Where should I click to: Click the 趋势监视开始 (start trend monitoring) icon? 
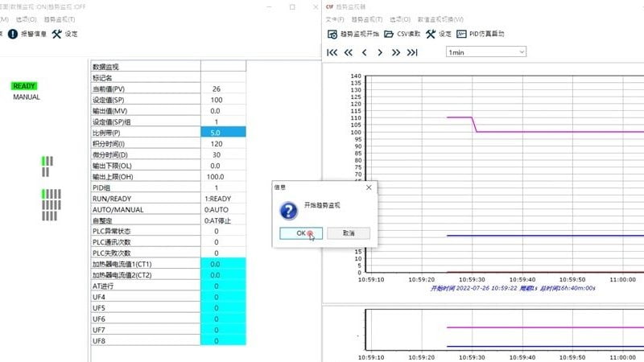point(332,35)
